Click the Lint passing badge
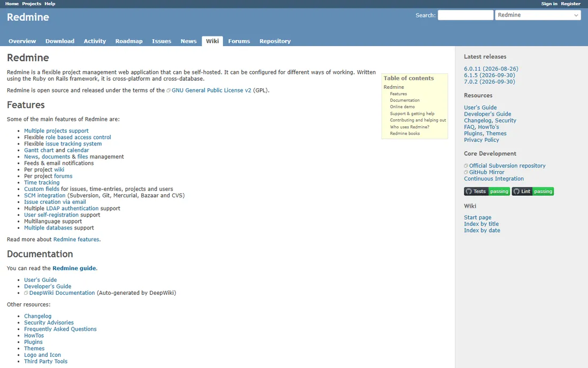This screenshot has height=368, width=588. (532, 191)
